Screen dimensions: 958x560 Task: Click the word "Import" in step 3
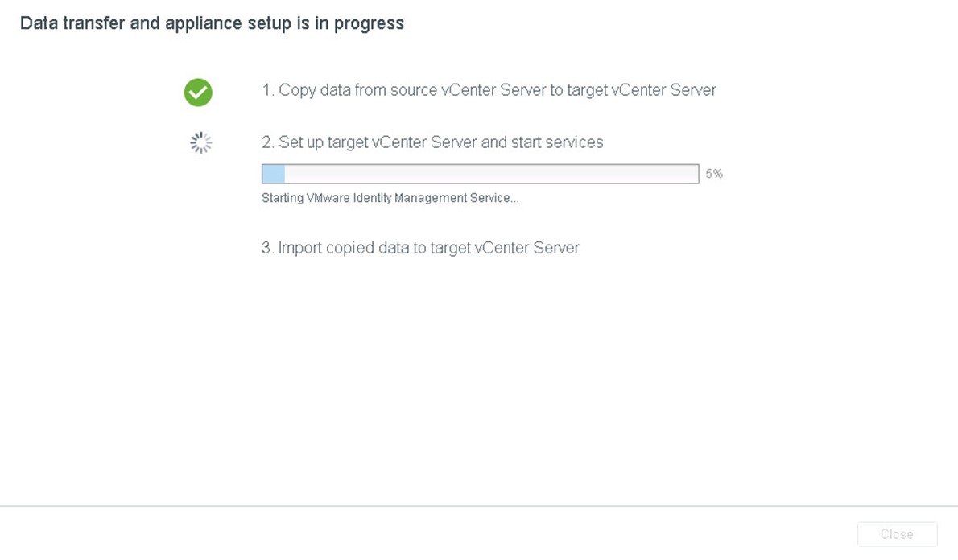pyautogui.click(x=300, y=248)
